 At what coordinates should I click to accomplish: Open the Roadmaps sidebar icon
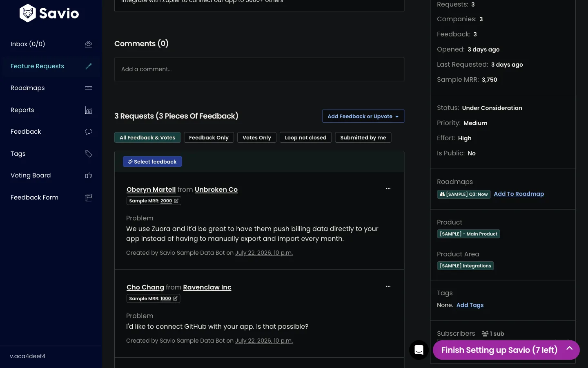tap(89, 88)
